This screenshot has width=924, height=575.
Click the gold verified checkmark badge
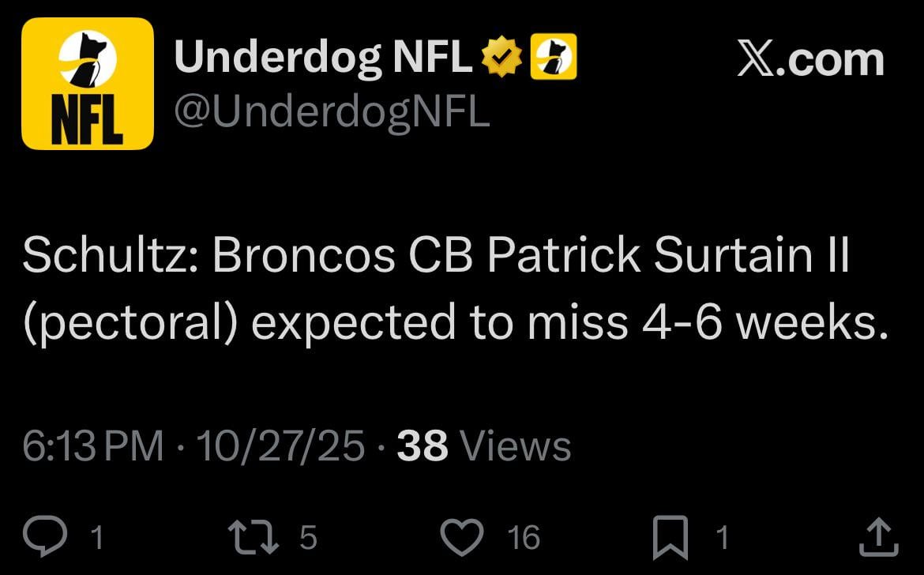[503, 60]
